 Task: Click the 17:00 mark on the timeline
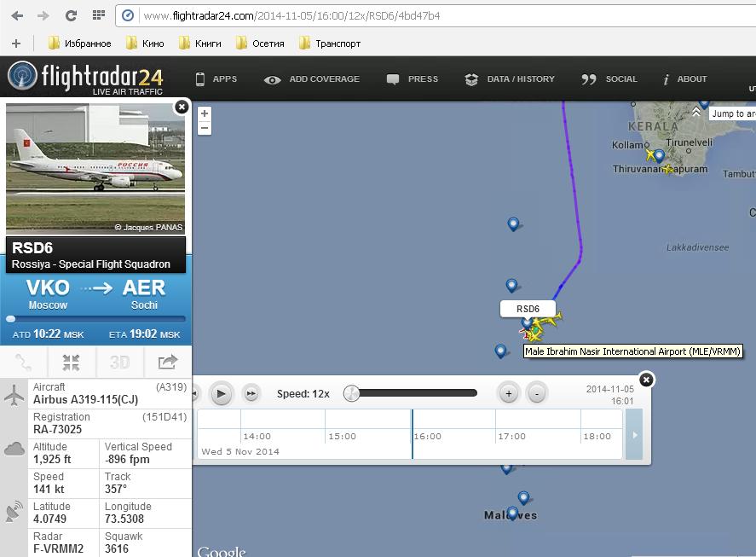(511, 437)
